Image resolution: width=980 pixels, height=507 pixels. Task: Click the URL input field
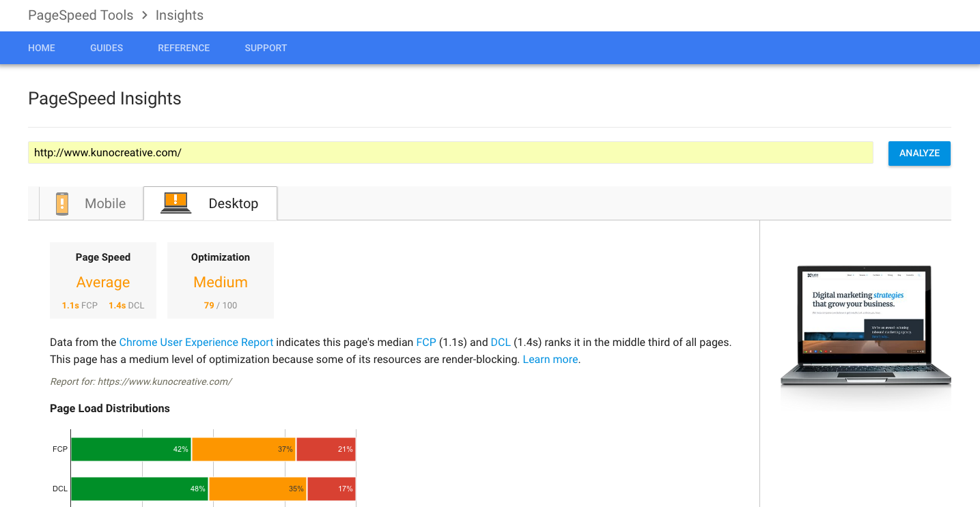coord(450,153)
